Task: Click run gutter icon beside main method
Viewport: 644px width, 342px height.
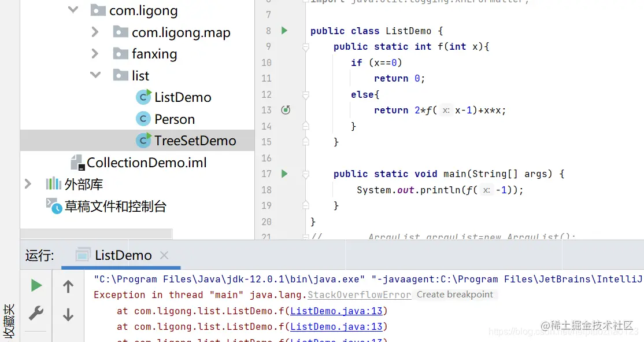Action: tap(284, 174)
